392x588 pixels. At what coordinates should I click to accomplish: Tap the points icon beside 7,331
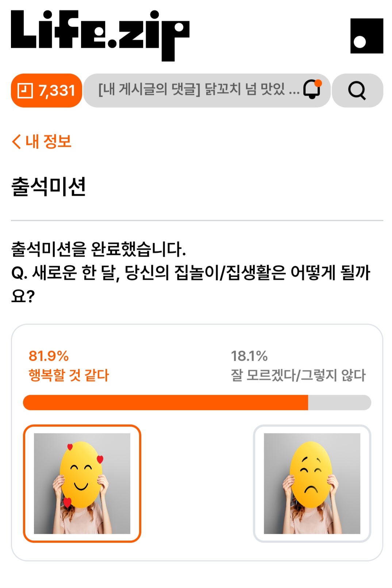[25, 90]
